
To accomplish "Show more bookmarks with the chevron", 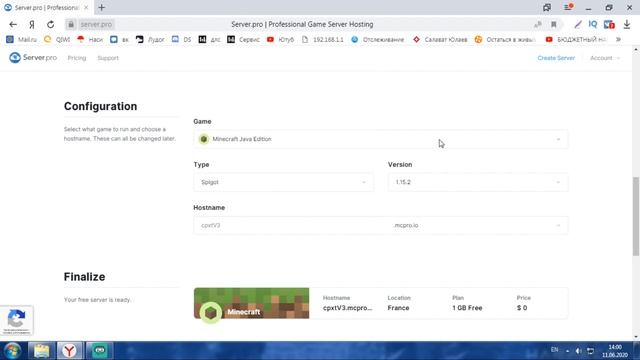I will [618, 40].
